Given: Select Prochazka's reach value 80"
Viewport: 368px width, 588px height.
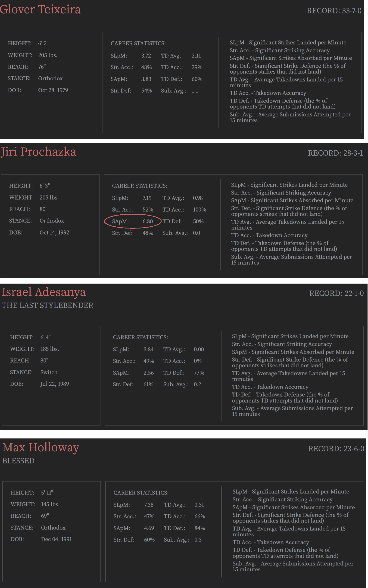Looking at the screenshot, I should tap(44, 209).
